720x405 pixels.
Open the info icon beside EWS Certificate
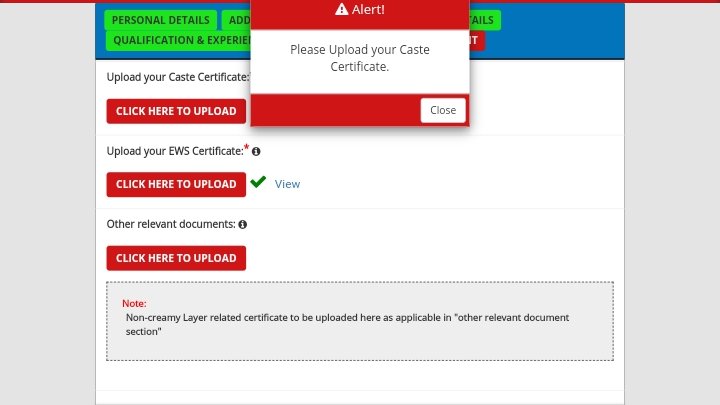click(x=256, y=152)
